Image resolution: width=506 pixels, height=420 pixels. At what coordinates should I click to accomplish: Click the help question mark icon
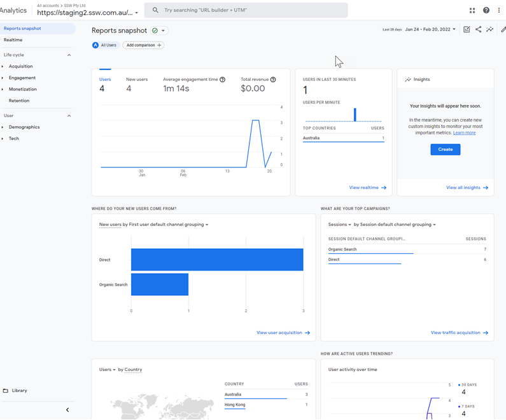coord(486,10)
